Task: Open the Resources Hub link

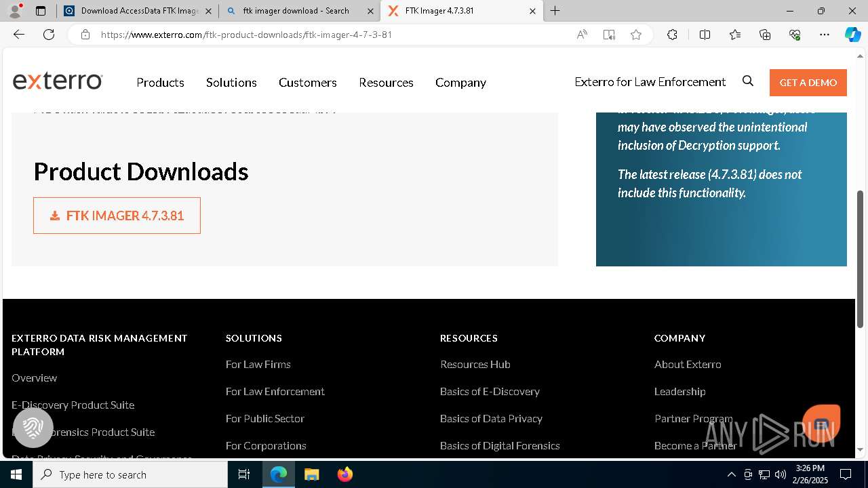Action: click(475, 364)
